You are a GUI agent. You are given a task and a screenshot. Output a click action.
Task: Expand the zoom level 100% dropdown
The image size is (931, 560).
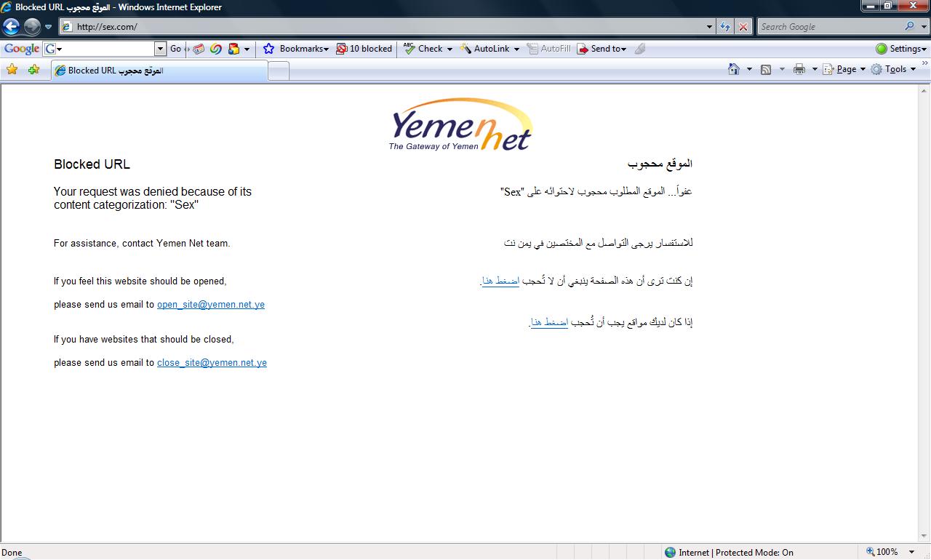pyautogui.click(x=912, y=552)
